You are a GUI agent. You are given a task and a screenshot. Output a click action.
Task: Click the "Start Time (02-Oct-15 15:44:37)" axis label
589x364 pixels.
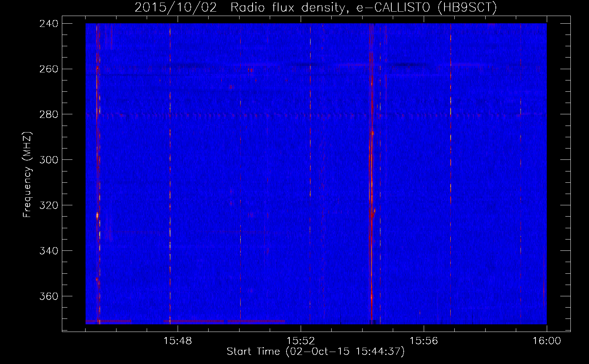pos(316,352)
